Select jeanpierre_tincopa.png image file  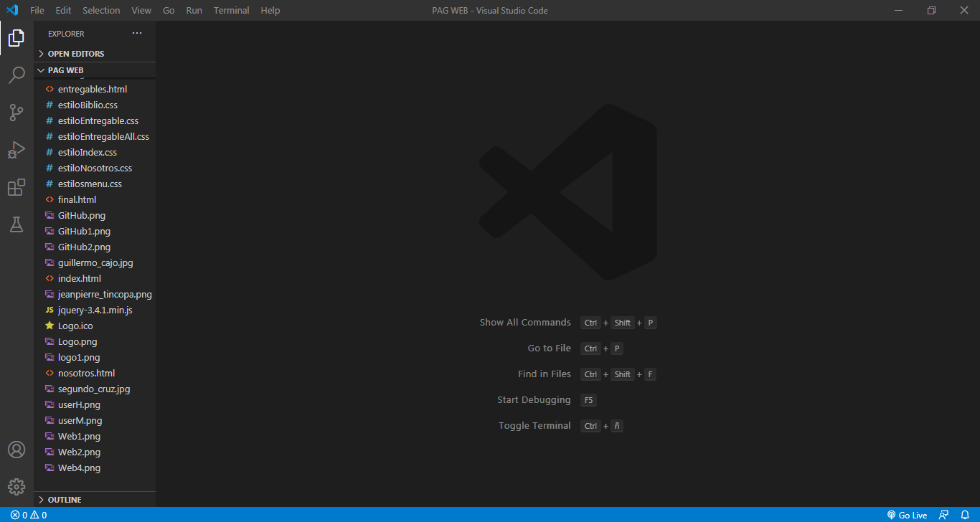coord(95,294)
